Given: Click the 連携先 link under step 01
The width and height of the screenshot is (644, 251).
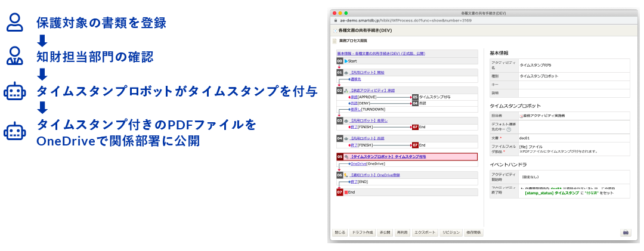Looking at the screenshot, I should point(355,79).
